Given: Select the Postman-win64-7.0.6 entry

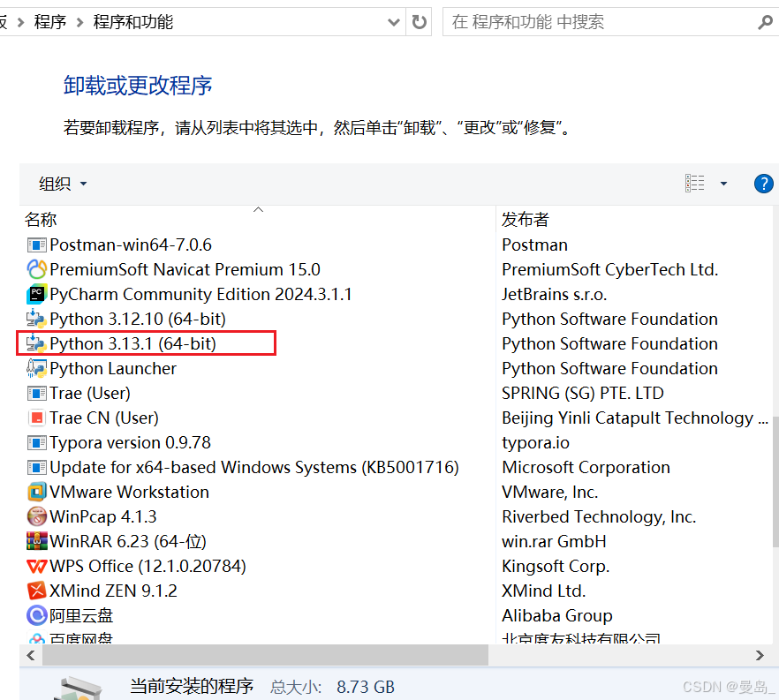Looking at the screenshot, I should [131, 245].
